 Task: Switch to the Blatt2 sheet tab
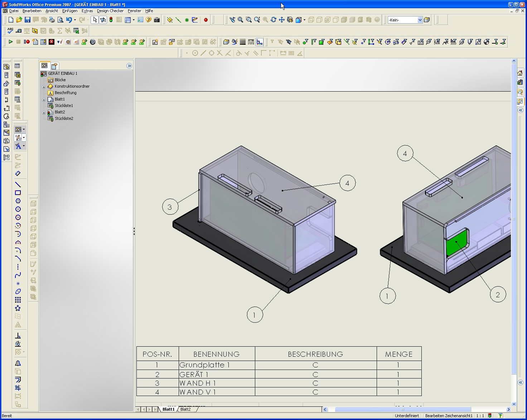[x=185, y=409]
